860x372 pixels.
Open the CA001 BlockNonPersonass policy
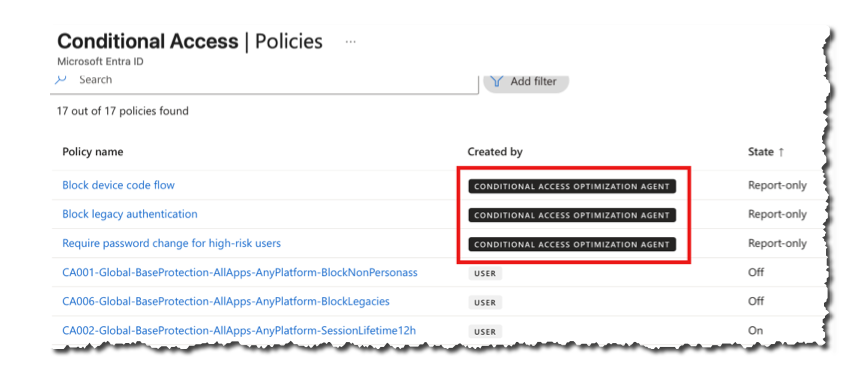pyautogui.click(x=240, y=272)
